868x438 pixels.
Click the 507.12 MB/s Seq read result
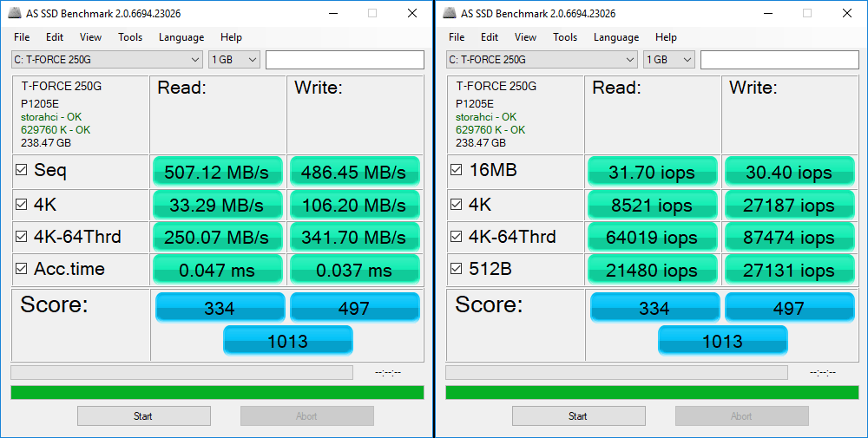pyautogui.click(x=217, y=172)
